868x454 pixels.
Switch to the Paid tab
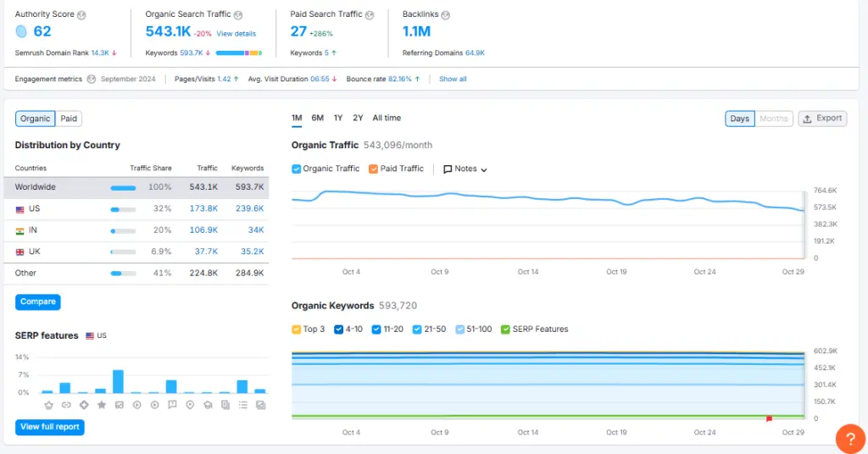coord(69,119)
